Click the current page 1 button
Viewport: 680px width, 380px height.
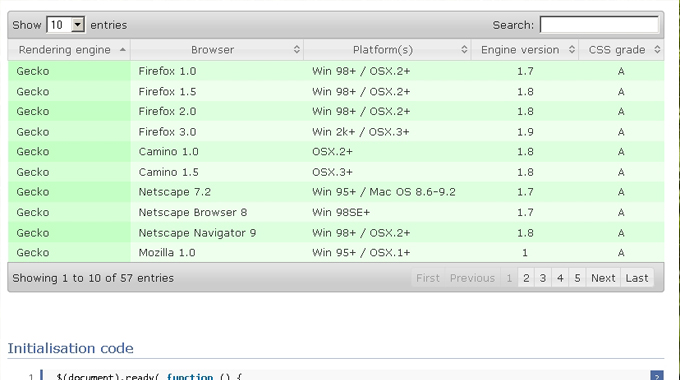[x=509, y=278]
